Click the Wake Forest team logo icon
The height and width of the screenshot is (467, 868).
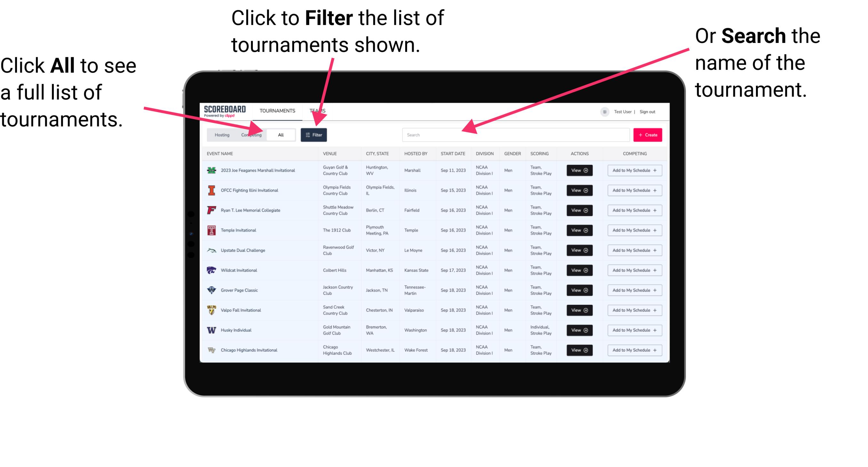pos(212,350)
